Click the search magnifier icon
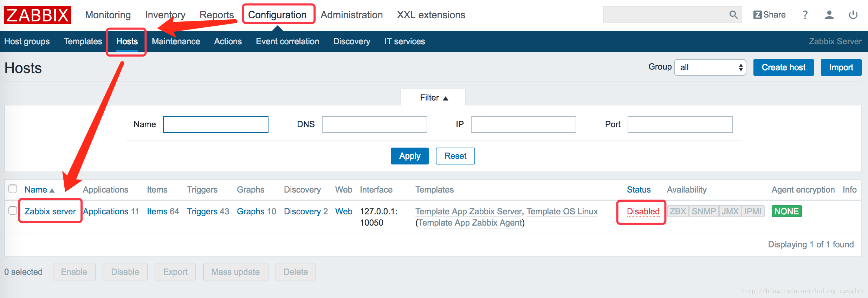Image resolution: width=868 pixels, height=298 pixels. [733, 15]
